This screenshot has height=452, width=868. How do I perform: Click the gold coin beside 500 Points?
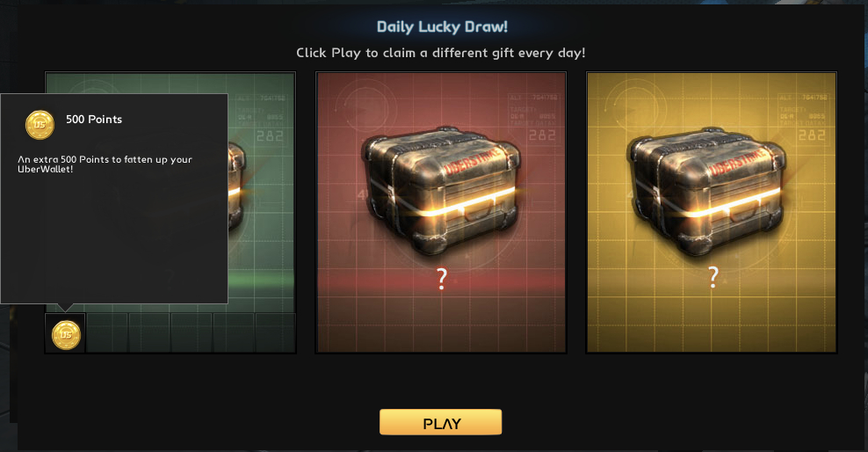click(40, 124)
